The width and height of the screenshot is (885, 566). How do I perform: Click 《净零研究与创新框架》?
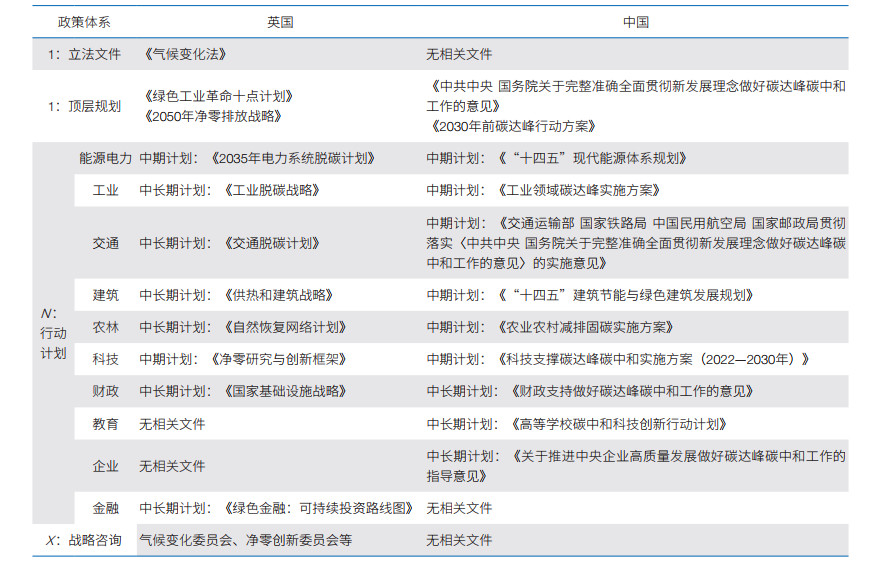279,359
